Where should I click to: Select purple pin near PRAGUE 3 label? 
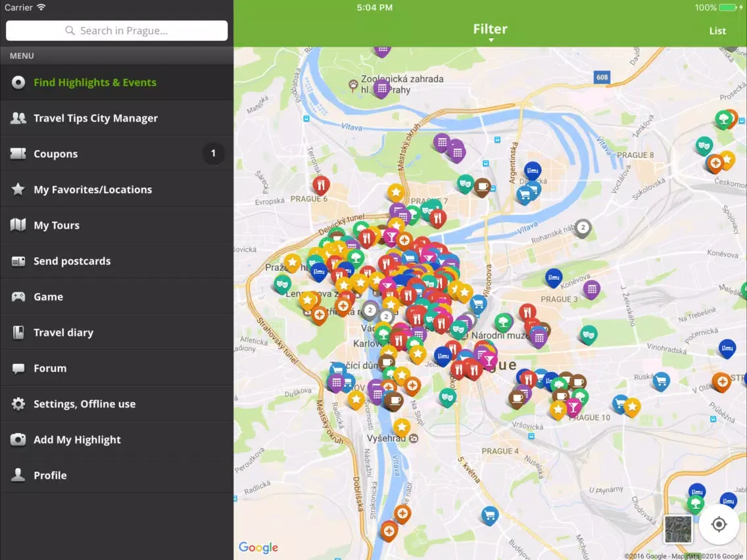[x=592, y=289]
